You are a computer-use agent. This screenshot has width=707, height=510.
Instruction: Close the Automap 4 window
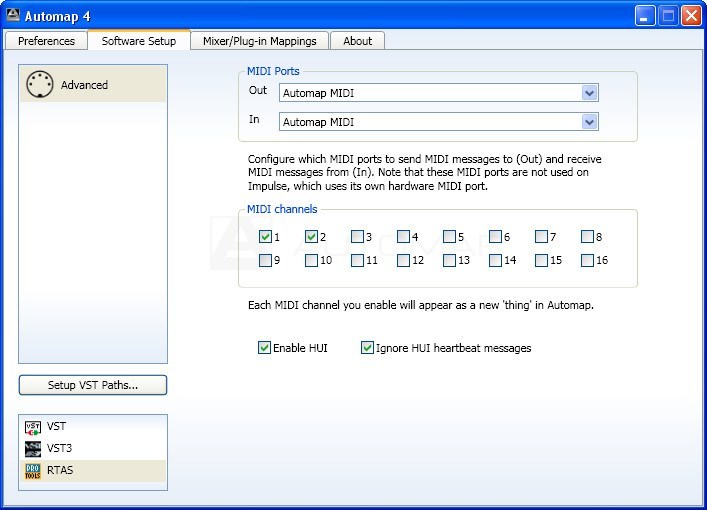[x=691, y=16]
